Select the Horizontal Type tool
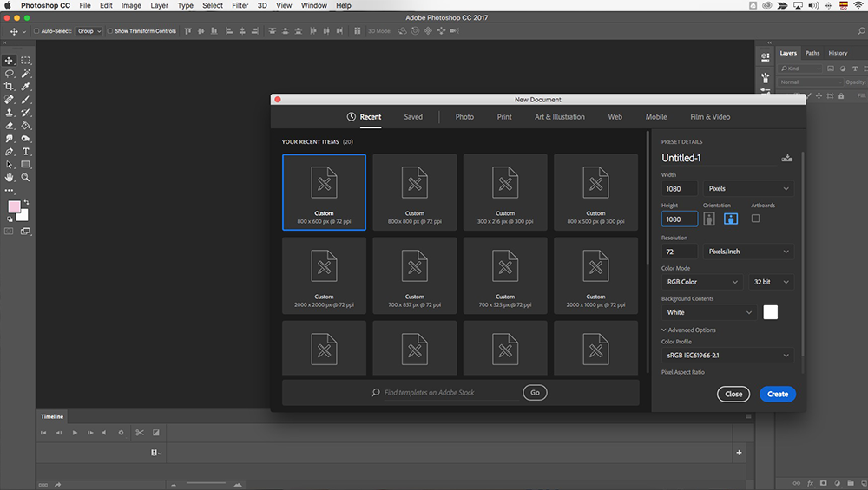Screen dimensions: 868x490 pos(25,152)
